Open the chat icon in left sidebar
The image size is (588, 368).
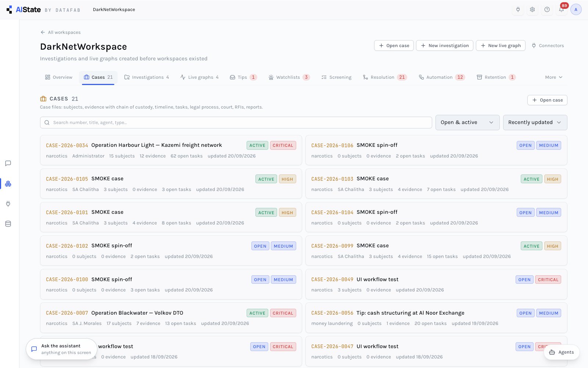(x=8, y=163)
